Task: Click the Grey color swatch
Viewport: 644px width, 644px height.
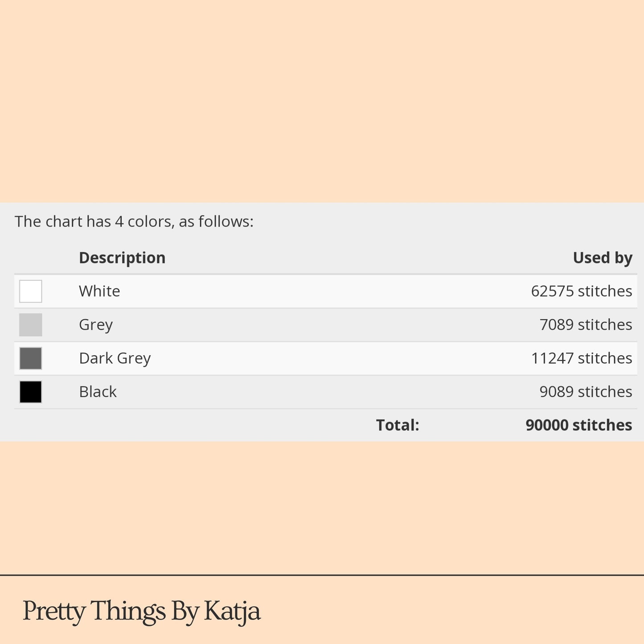Action: pos(31,325)
